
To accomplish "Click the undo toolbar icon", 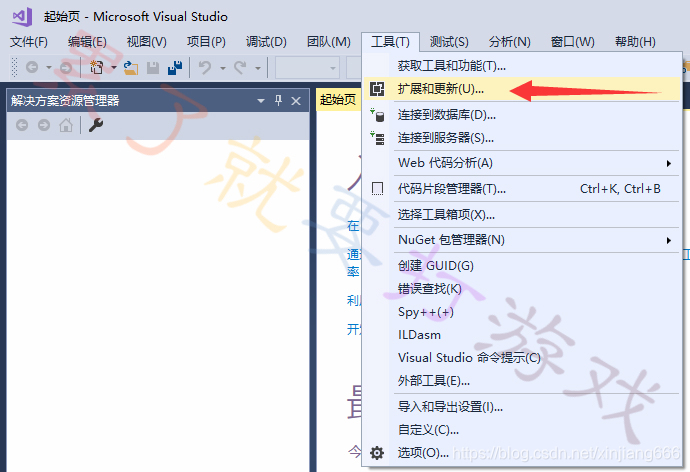I will click(x=205, y=67).
